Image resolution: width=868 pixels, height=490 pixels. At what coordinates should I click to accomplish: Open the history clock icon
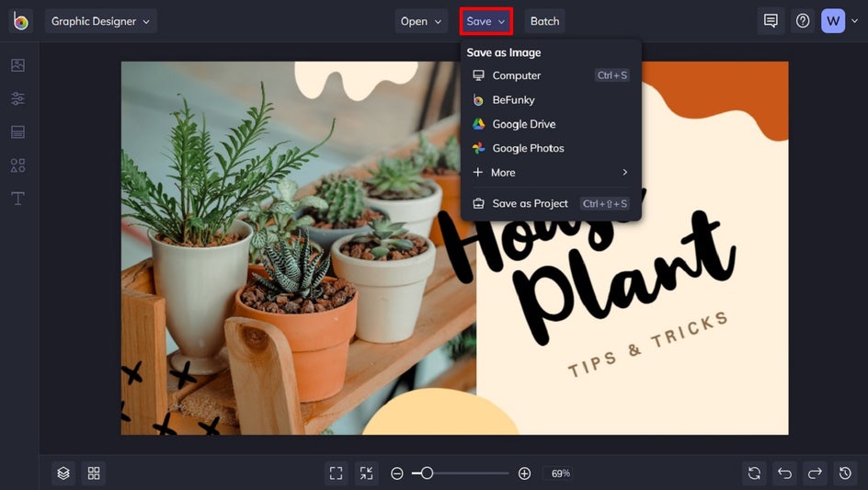click(845, 473)
